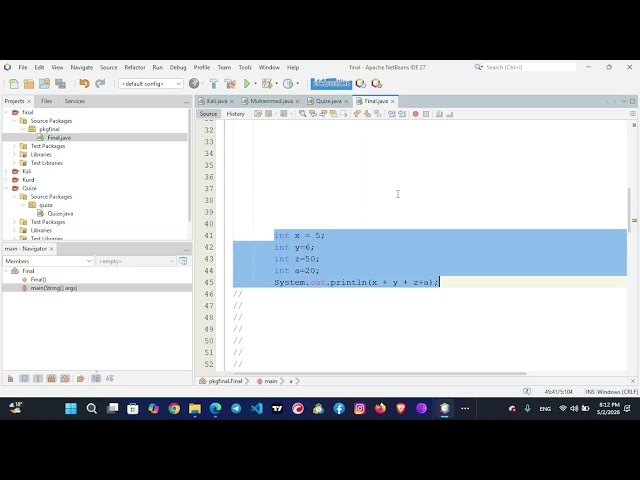The height and width of the screenshot is (480, 640).
Task: Switch to the Kali.java editor tab
Action: 216,101
